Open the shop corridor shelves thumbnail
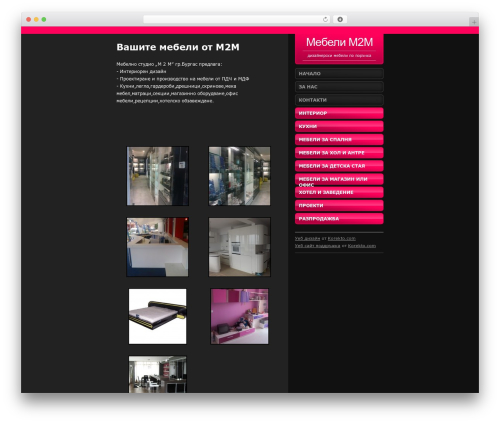This screenshot has height=423, width=500. coord(158,176)
